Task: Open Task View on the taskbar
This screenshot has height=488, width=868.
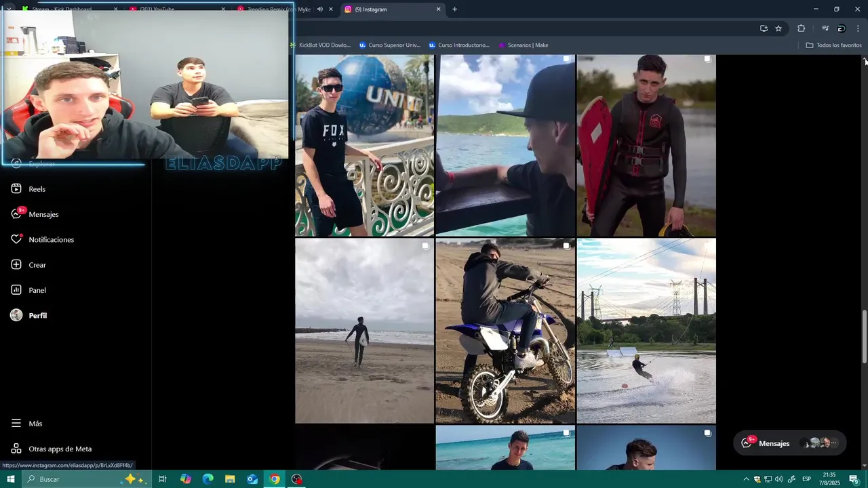Action: click(163, 479)
